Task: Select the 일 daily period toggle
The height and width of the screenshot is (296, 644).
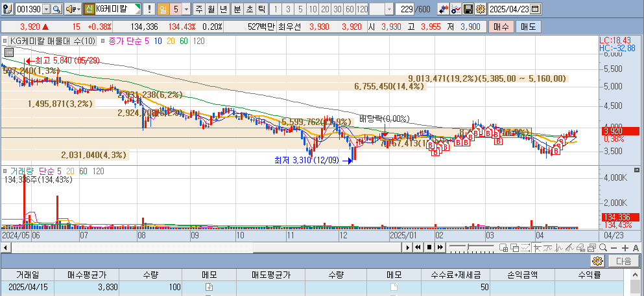Action: [163, 8]
